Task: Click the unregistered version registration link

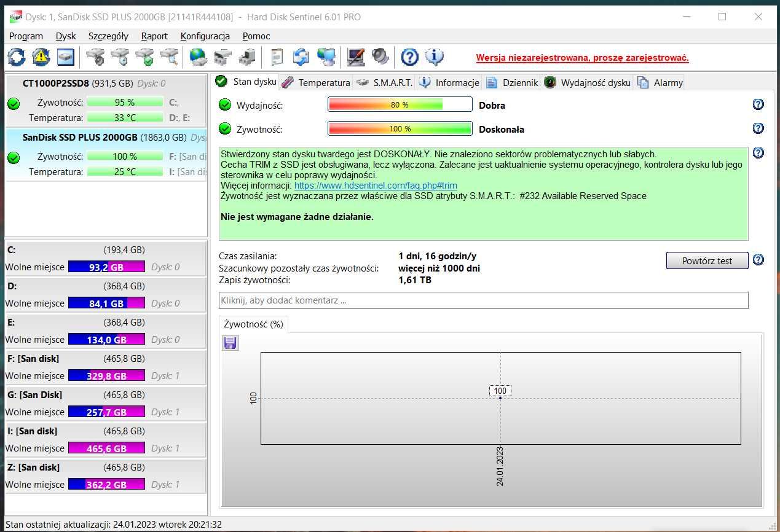Action: coord(582,58)
